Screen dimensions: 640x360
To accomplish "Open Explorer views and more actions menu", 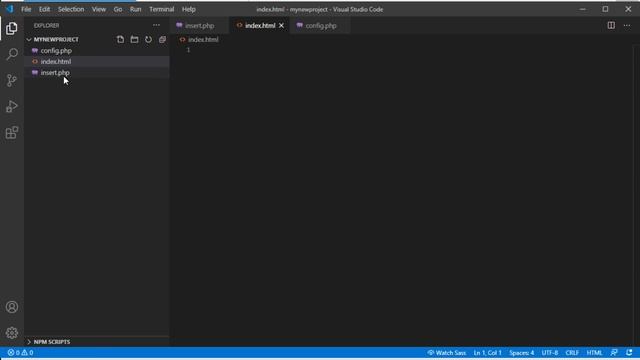I will (x=156, y=25).
